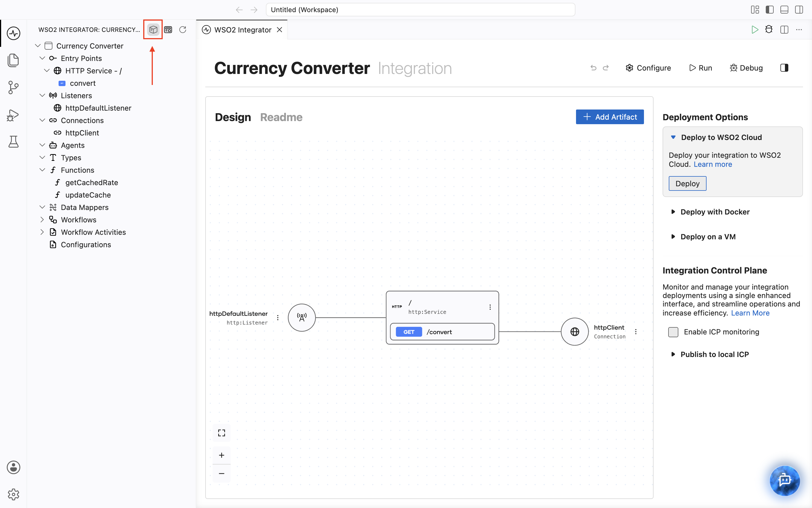Click the green run icon in editor title bar

755,30
